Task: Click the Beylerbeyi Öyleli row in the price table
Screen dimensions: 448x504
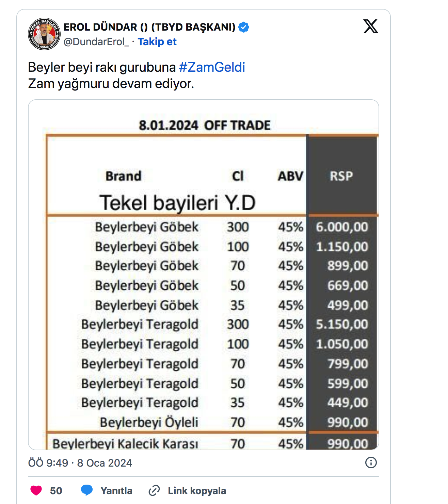Action: click(211, 422)
